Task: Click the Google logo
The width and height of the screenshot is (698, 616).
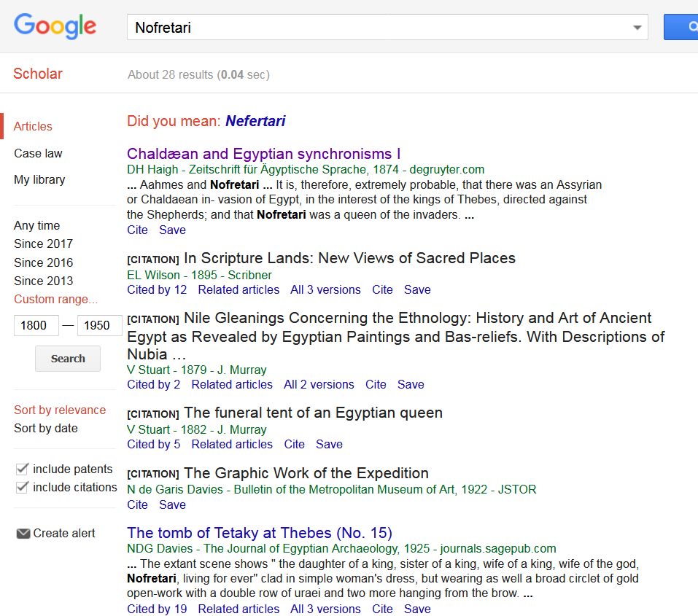Action: click(55, 26)
